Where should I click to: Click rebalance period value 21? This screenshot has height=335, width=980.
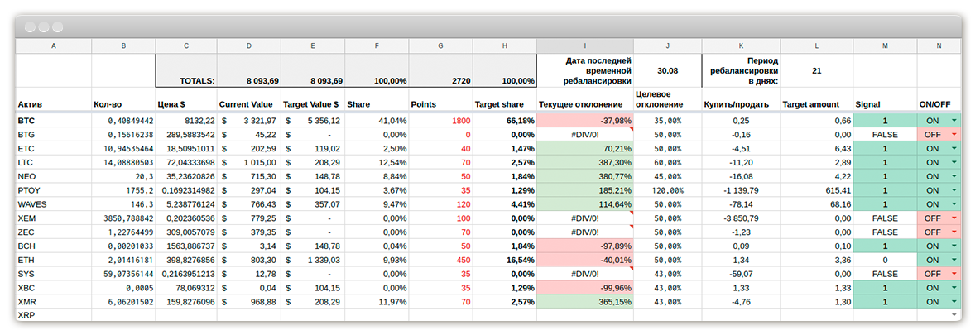[x=816, y=70]
